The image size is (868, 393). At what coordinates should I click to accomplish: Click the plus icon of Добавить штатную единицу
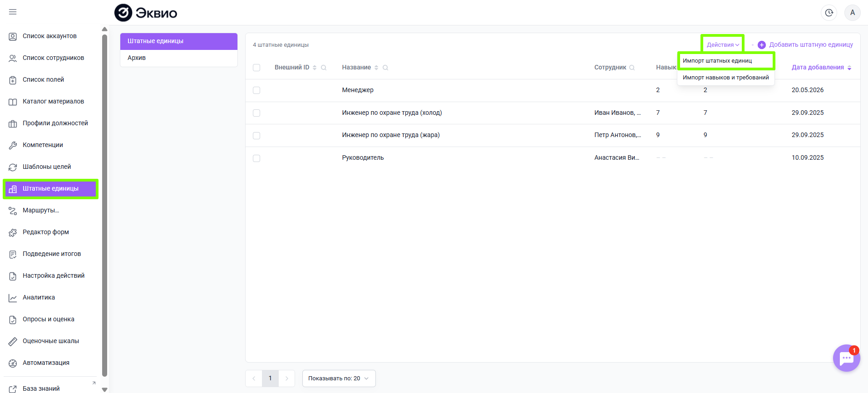coord(762,45)
